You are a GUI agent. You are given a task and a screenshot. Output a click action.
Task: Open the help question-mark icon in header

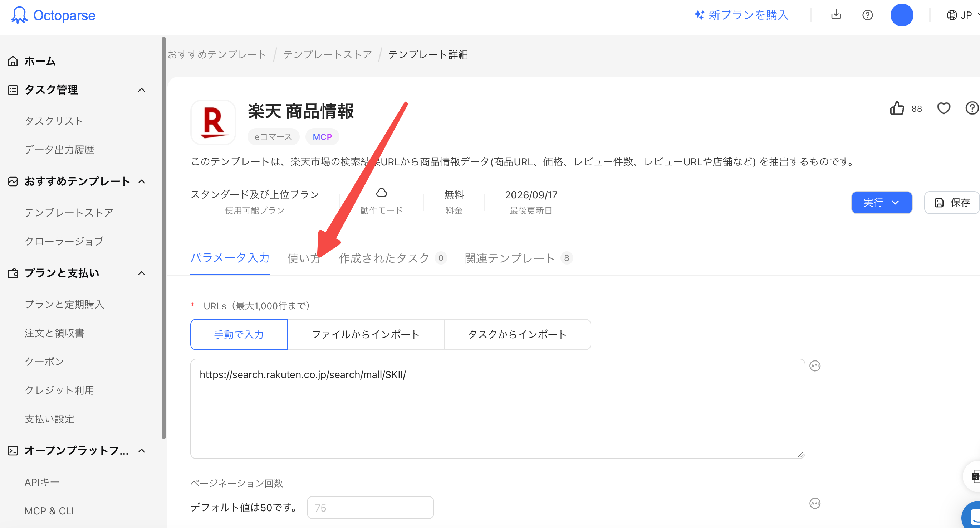867,15
